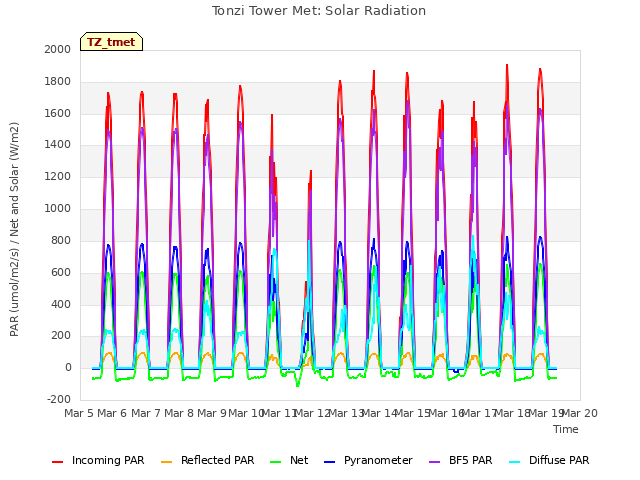This screenshot has height=480, width=640.
Task: Select the Pyranometer legend entry
Action: coord(368,460)
